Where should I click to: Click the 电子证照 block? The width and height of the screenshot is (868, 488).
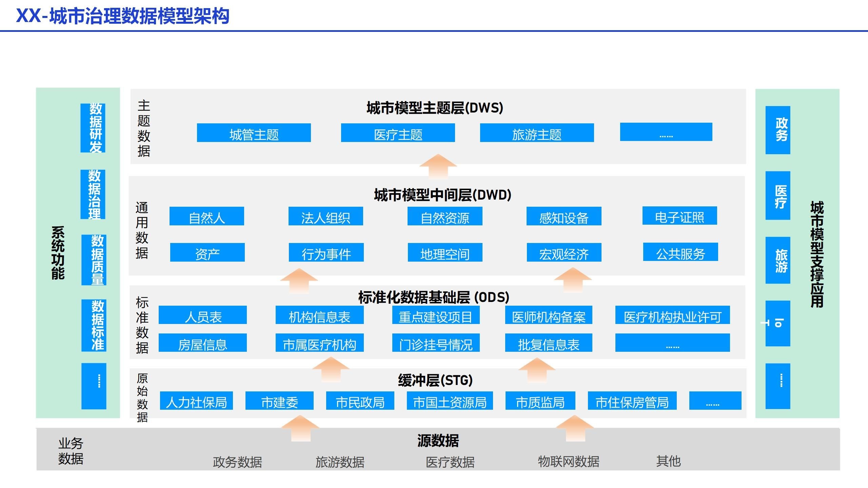[679, 216]
